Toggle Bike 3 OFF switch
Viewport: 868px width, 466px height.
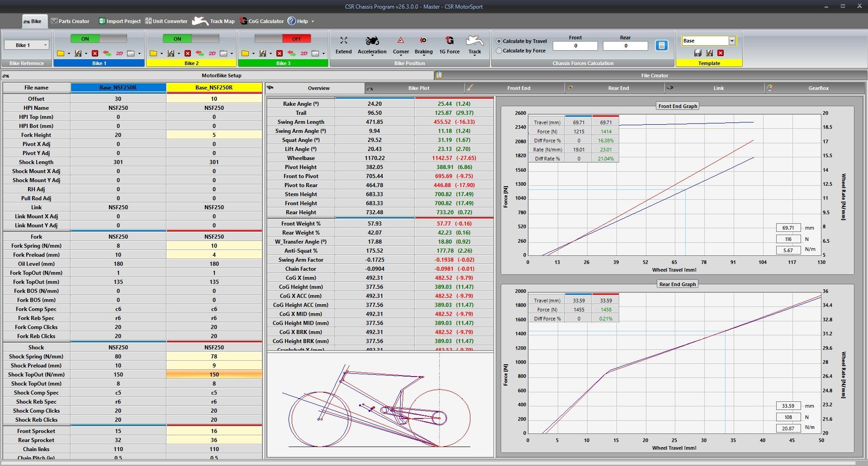(x=283, y=39)
